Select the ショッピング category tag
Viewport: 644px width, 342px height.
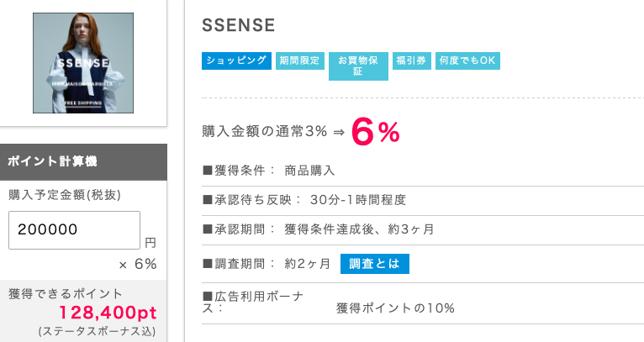(236, 61)
